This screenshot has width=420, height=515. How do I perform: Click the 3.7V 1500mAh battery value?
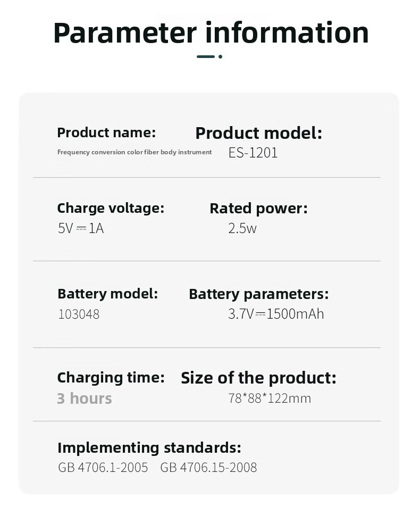[x=276, y=314]
